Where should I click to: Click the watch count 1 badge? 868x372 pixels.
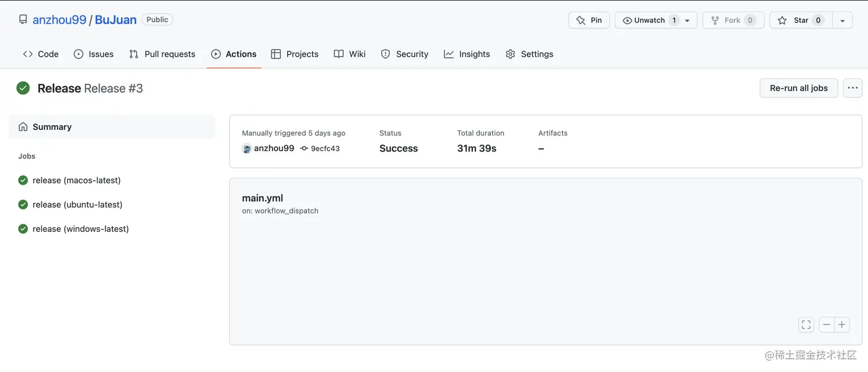pos(674,20)
